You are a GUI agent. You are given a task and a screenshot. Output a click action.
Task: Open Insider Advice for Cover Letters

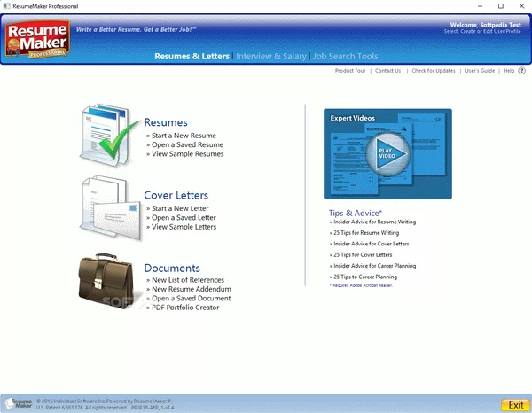(x=370, y=244)
